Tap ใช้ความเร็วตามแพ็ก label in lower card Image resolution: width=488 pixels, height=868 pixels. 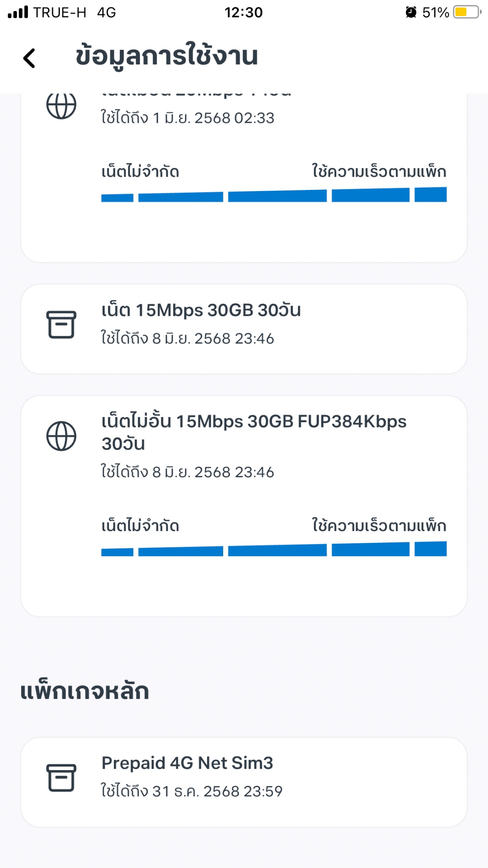tap(379, 526)
